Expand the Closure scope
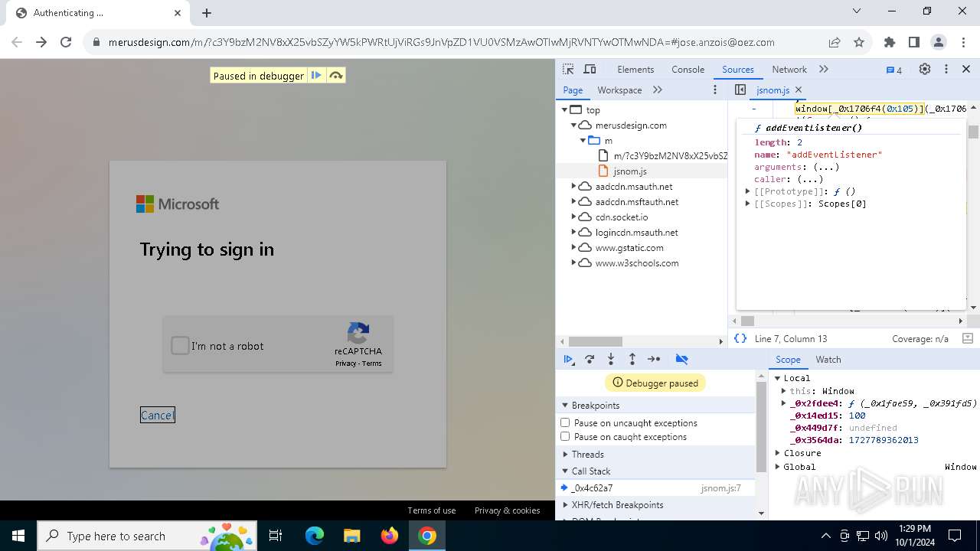 tap(778, 453)
